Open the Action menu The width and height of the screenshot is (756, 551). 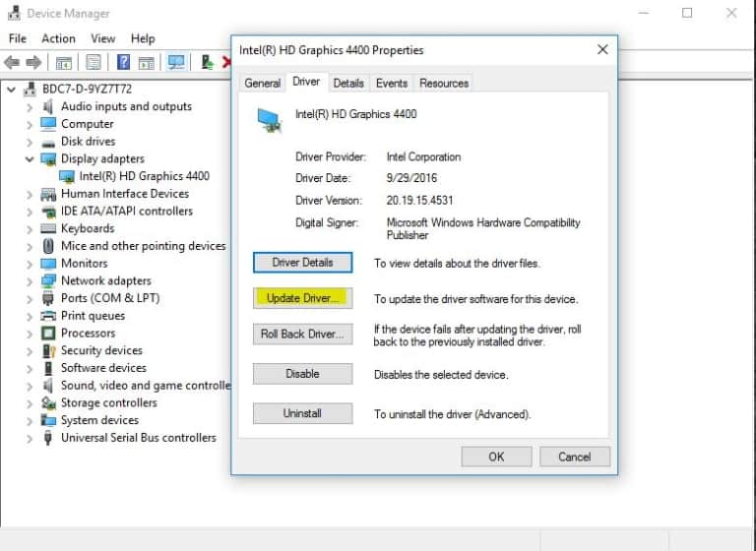58,38
